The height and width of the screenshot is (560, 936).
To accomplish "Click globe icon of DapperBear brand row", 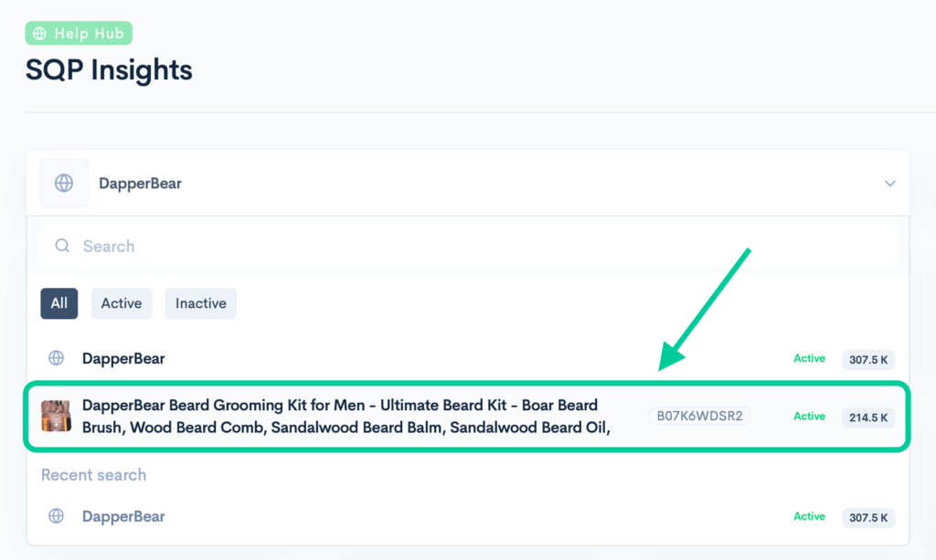I will click(x=56, y=358).
